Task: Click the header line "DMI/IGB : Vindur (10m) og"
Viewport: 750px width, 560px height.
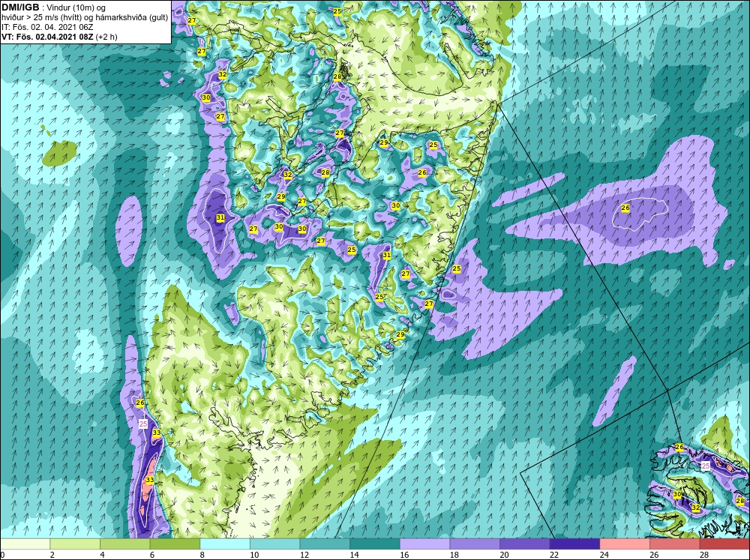Action: click(x=53, y=7)
